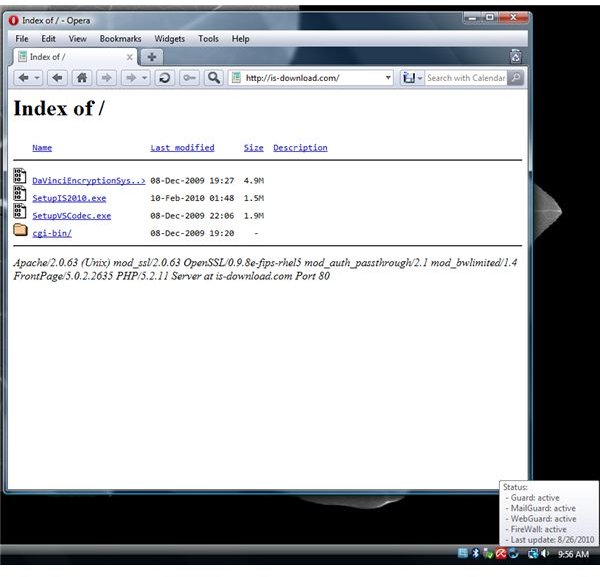The image size is (600, 577).
Task: Click the Bluetooth tray icon
Action: (x=475, y=553)
